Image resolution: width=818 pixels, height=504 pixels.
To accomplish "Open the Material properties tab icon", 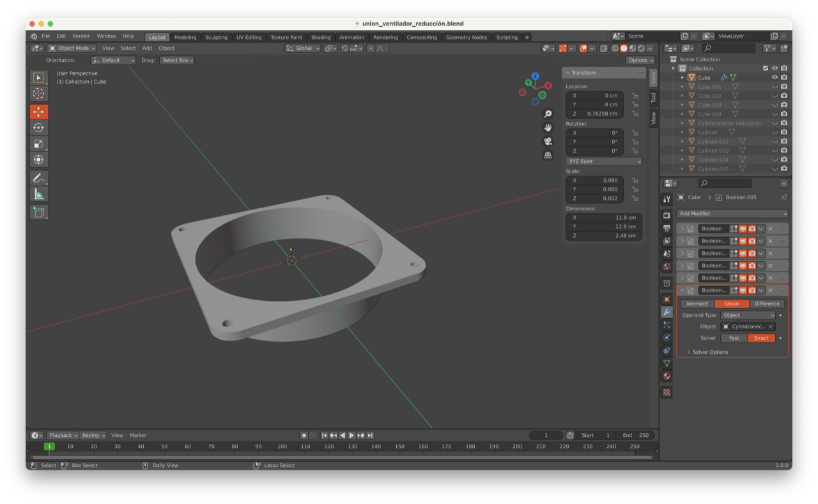I will tap(667, 376).
